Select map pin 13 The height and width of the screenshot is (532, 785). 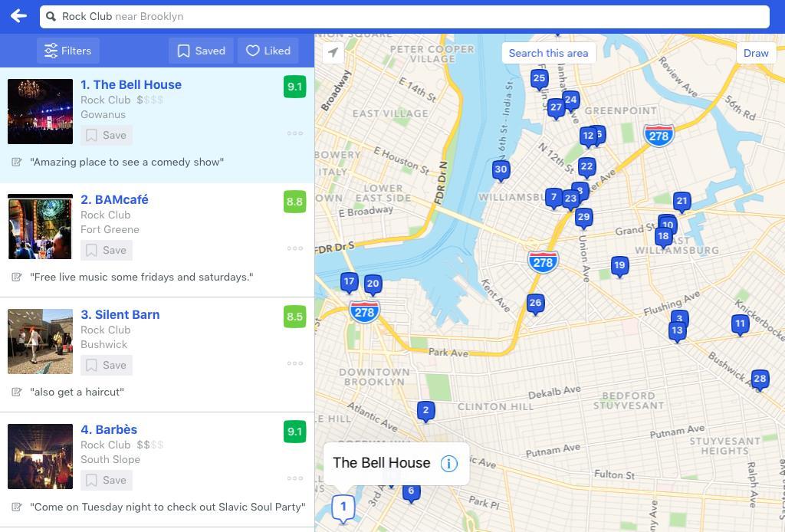(x=677, y=331)
